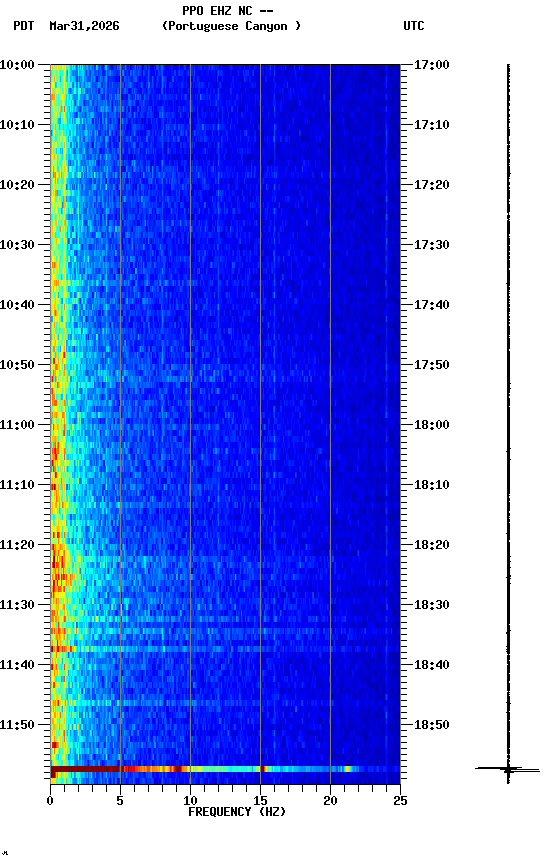This screenshot has height=864, width=552.
Task: Click the 18:20 UTC time label
Action: click(x=432, y=546)
